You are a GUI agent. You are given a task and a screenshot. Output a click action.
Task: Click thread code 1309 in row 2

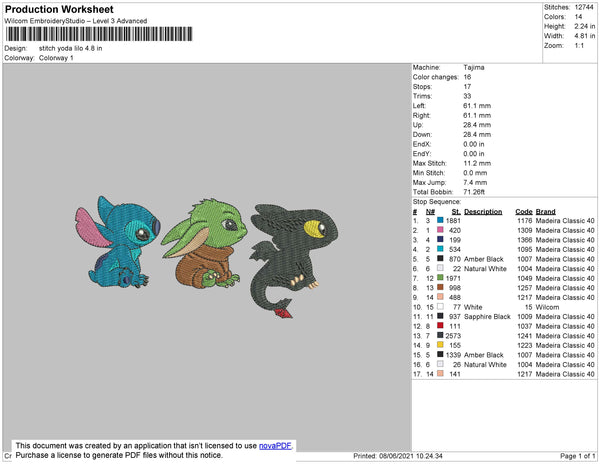point(525,230)
